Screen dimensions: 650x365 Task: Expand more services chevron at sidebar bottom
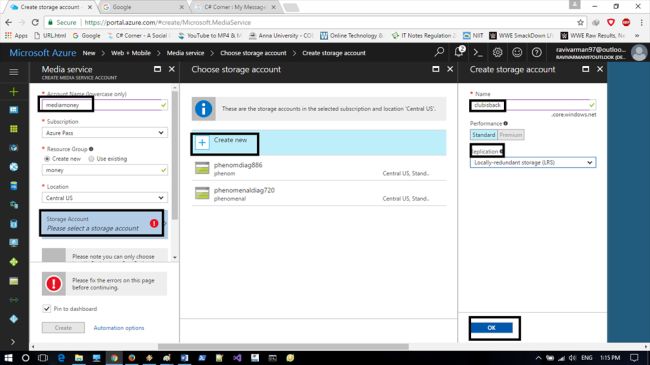pyautogui.click(x=13, y=342)
